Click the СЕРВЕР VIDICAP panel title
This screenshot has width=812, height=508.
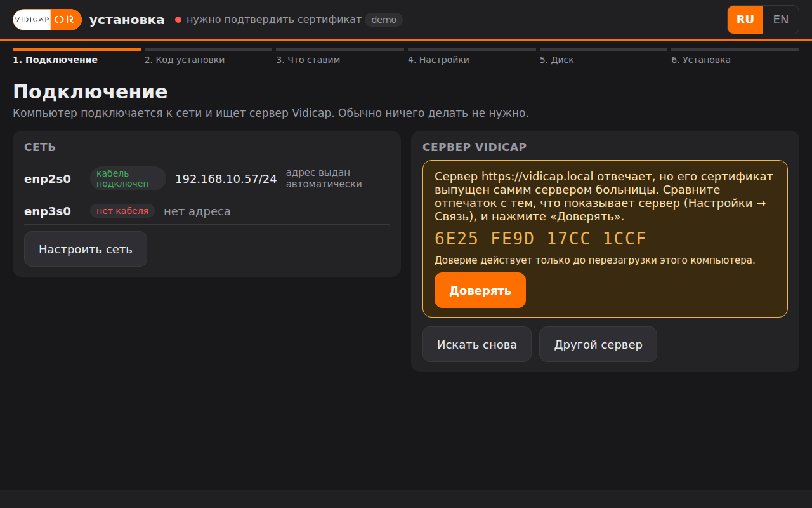(475, 147)
